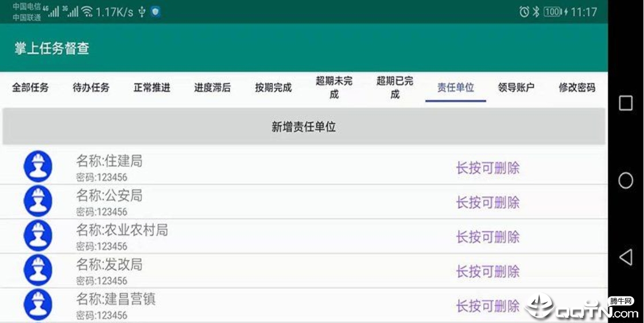Tap 长按可删除 in the 住建局 row
This screenshot has height=323, width=644.
click(x=487, y=168)
